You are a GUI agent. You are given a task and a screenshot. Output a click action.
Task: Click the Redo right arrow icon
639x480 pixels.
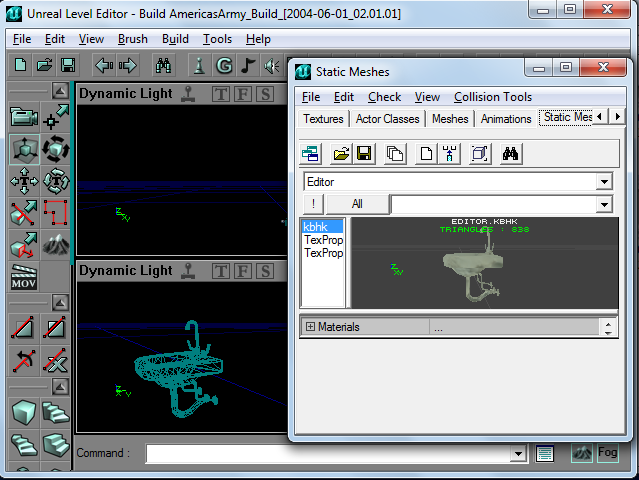pyautogui.click(x=128, y=65)
